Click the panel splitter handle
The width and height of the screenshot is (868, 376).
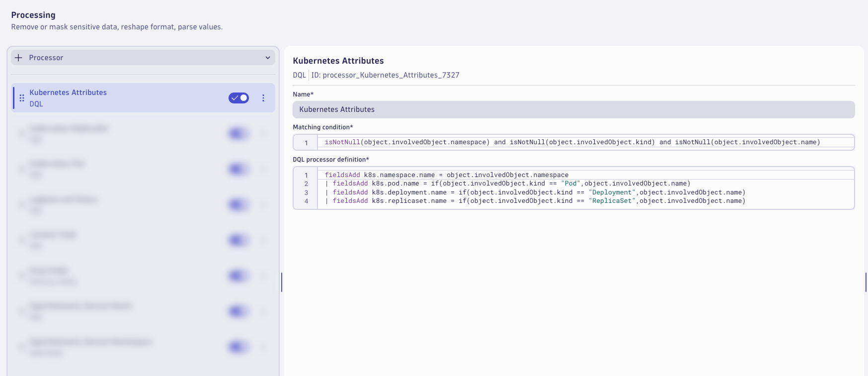coord(282,282)
